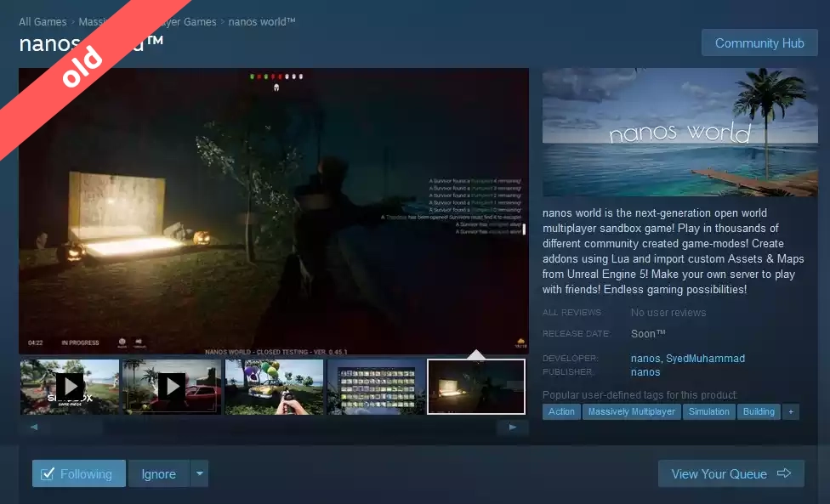
Task: Click the left arrow of thumbnail strip
Action: [34, 428]
